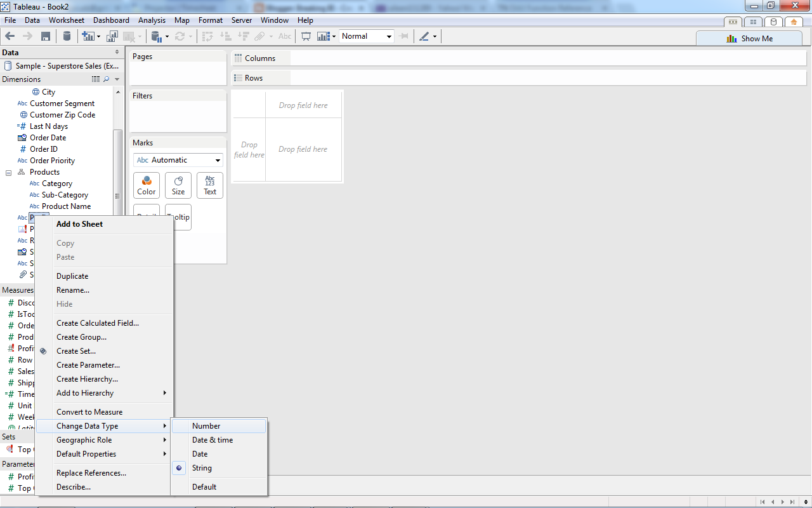Click the show/hide cards chart icon
Viewport: 812px width, 508px height.
click(324, 36)
